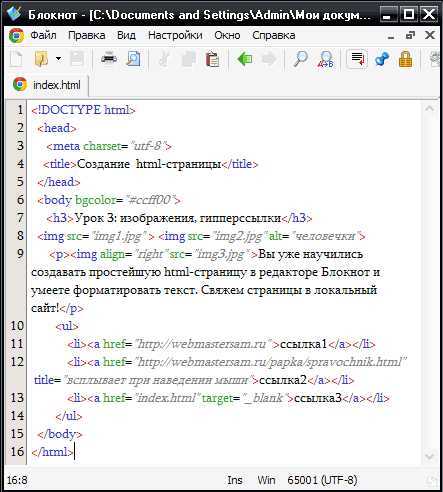Click the document icon left of Файл
This screenshot has width=443, height=492.
point(16,36)
